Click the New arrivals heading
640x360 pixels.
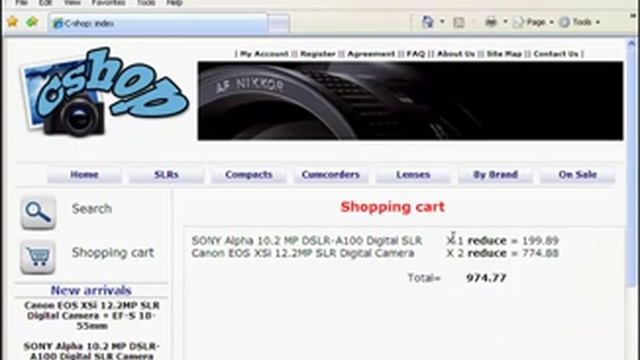[x=91, y=290]
